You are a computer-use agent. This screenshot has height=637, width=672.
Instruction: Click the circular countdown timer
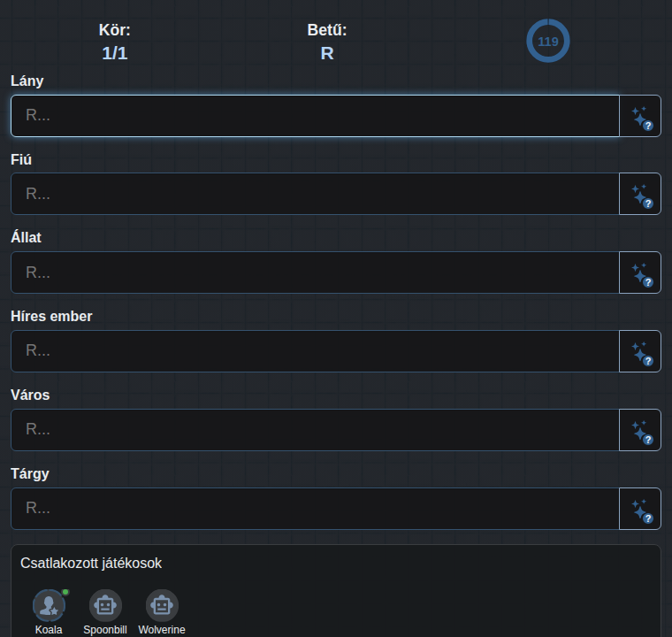(x=547, y=41)
